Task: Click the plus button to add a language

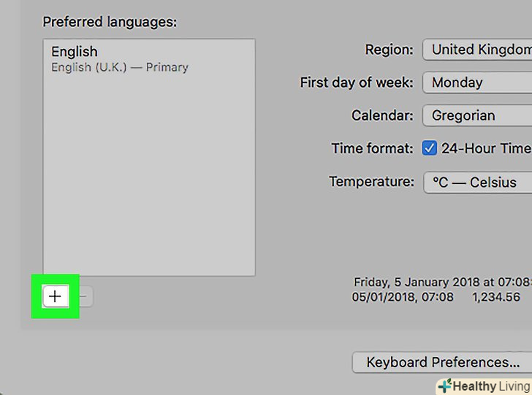Action: [x=55, y=296]
